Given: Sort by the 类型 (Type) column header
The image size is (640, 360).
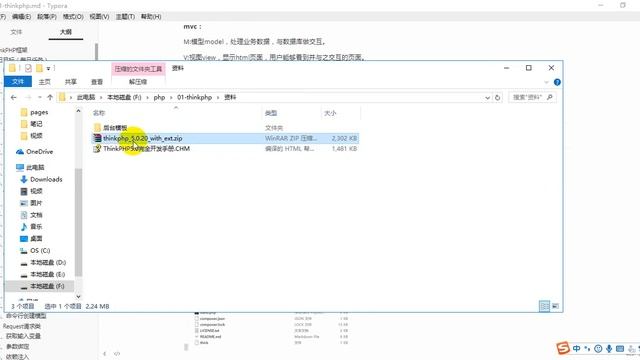Looking at the screenshot, I should pos(271,113).
